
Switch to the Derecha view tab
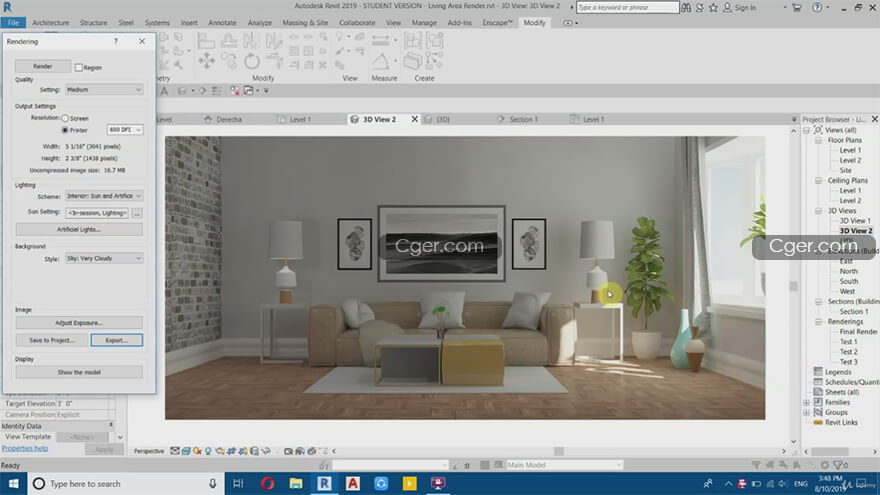(x=228, y=120)
